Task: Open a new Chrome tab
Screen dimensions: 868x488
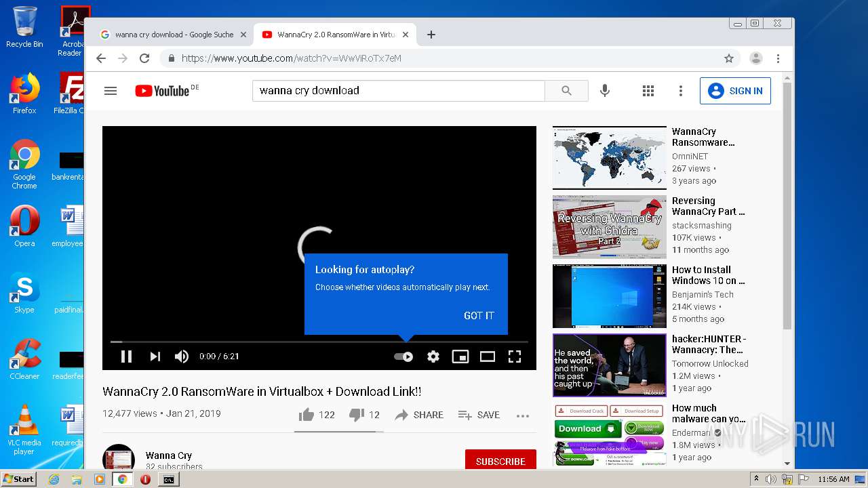Action: pyautogui.click(x=431, y=35)
